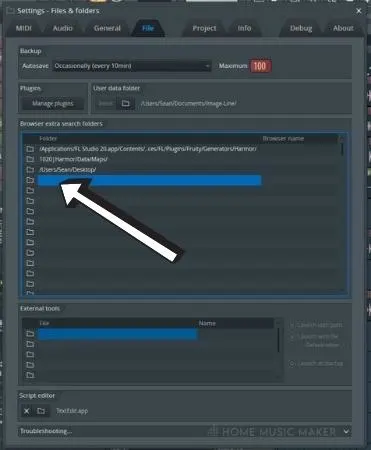Open the Audio settings tab

(x=63, y=28)
